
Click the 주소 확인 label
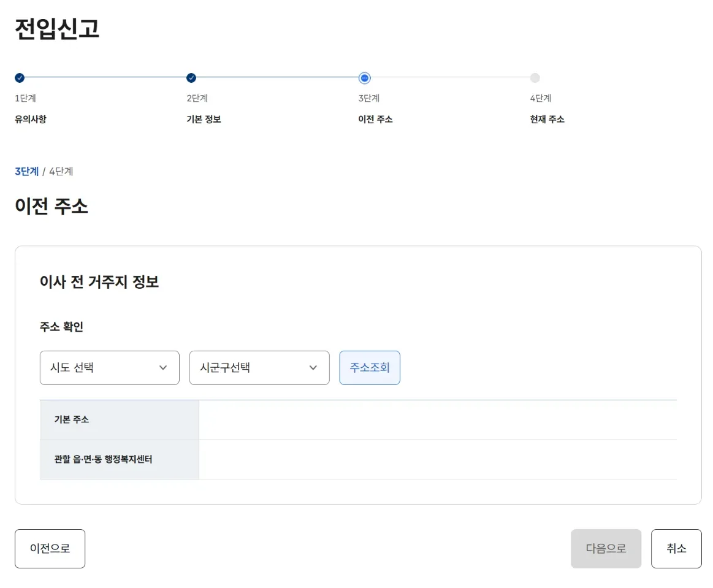(x=61, y=327)
